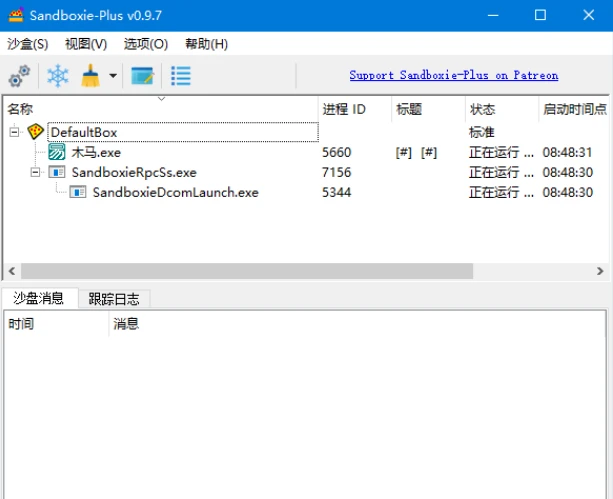Open the 沙盒(S) menu

pyautogui.click(x=27, y=44)
